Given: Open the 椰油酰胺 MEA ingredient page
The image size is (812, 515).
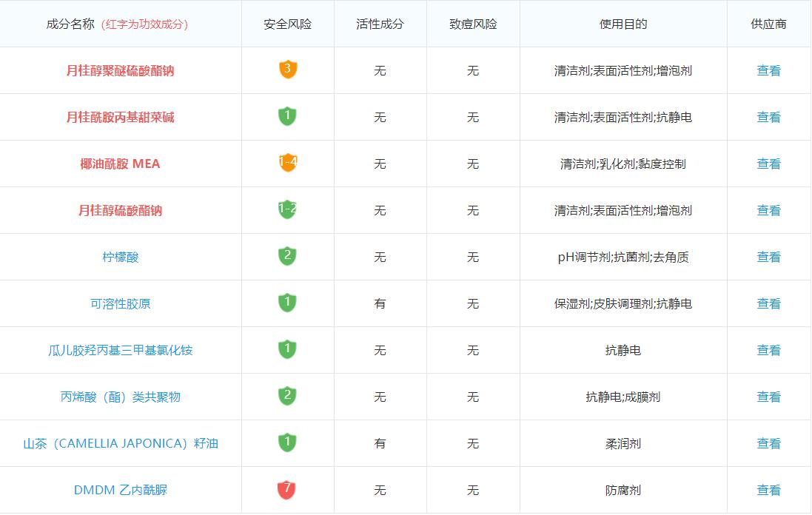Looking at the screenshot, I should pyautogui.click(x=120, y=164).
